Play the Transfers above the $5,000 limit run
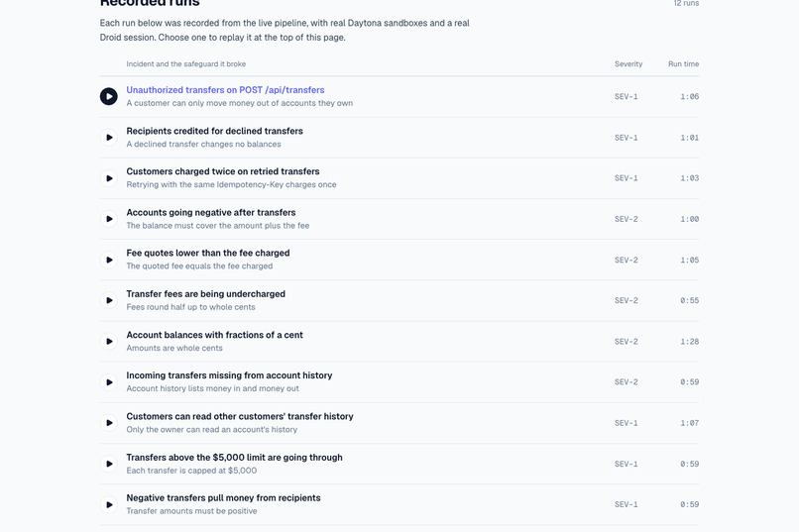799x532 pixels. click(x=108, y=464)
